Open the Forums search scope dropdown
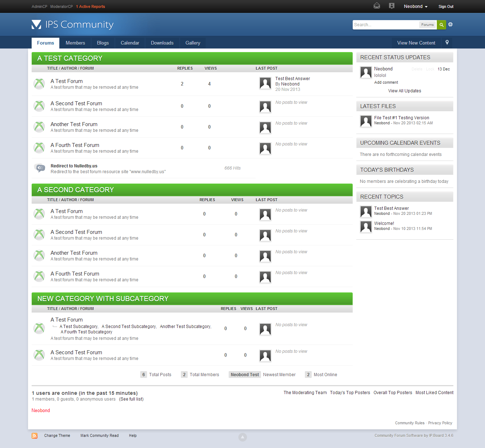Image resolution: width=485 pixels, height=448 pixels. tap(427, 25)
